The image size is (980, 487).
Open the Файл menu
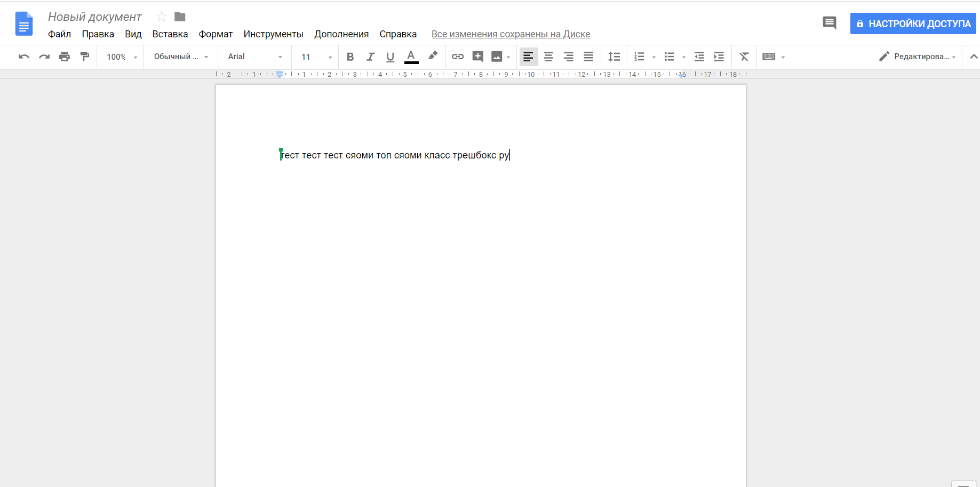pos(59,34)
